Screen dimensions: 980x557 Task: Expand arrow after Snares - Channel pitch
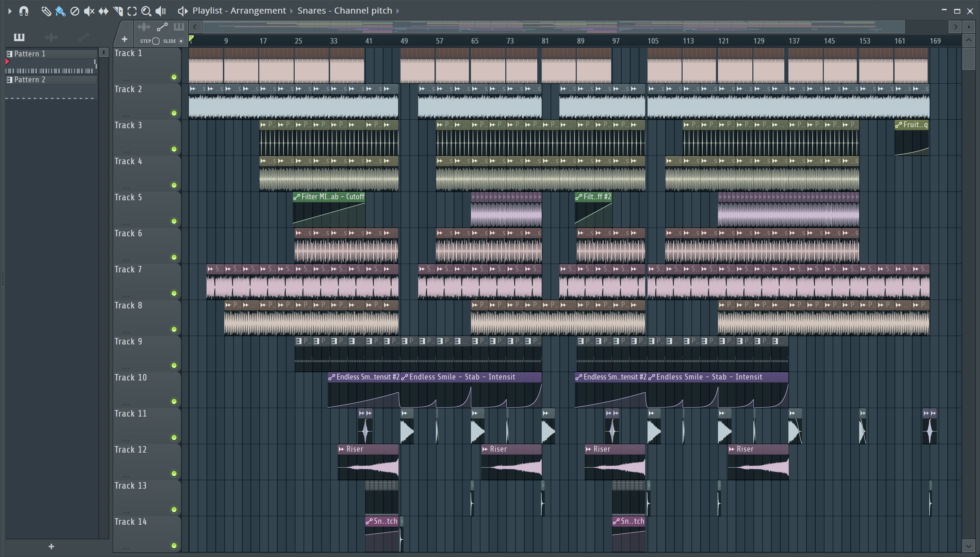coord(398,11)
